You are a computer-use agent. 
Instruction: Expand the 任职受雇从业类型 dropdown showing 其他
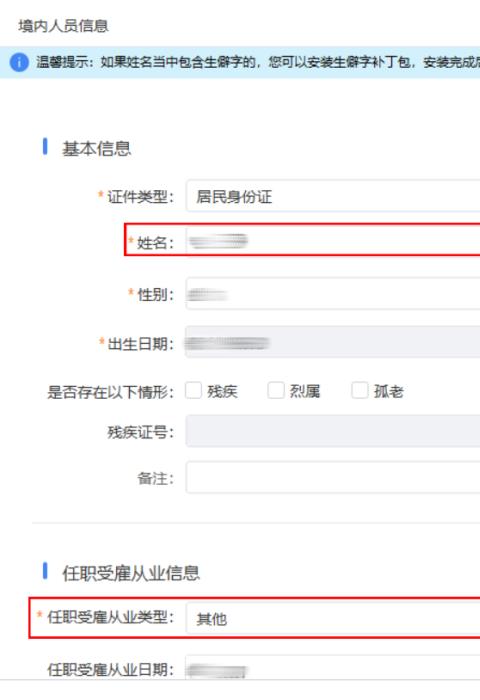(x=333, y=618)
